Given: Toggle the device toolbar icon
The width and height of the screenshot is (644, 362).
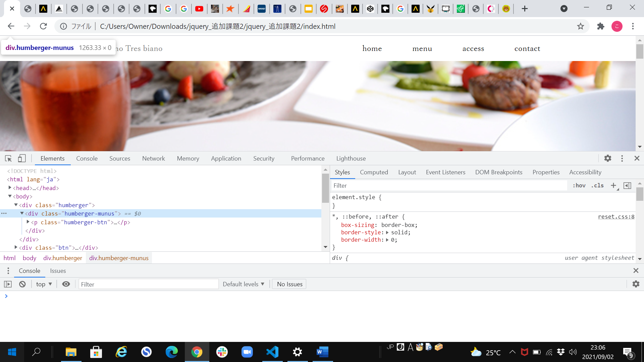Looking at the screenshot, I should point(22,159).
